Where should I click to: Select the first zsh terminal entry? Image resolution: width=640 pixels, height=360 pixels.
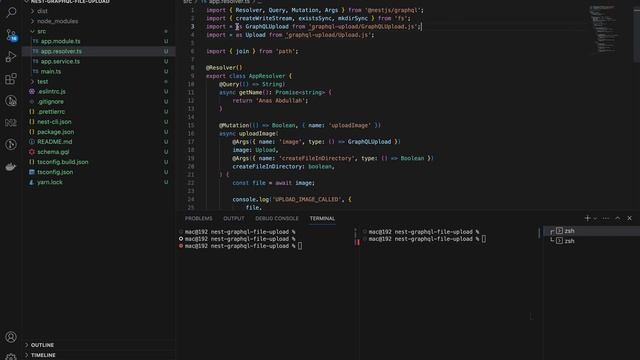click(x=592, y=231)
